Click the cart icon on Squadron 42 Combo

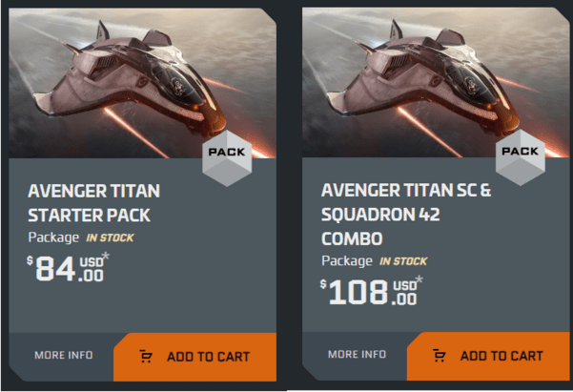[x=439, y=356]
